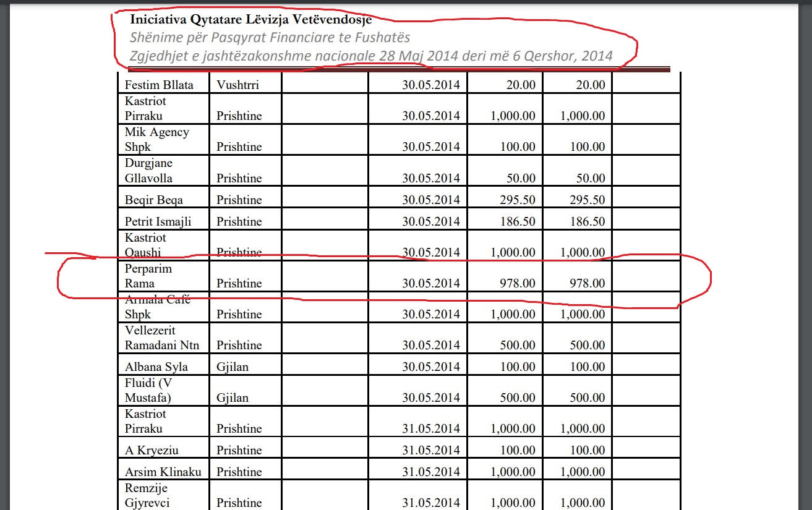Select the subtitle Shënime për Pasqyrat Financiare

pos(270,38)
